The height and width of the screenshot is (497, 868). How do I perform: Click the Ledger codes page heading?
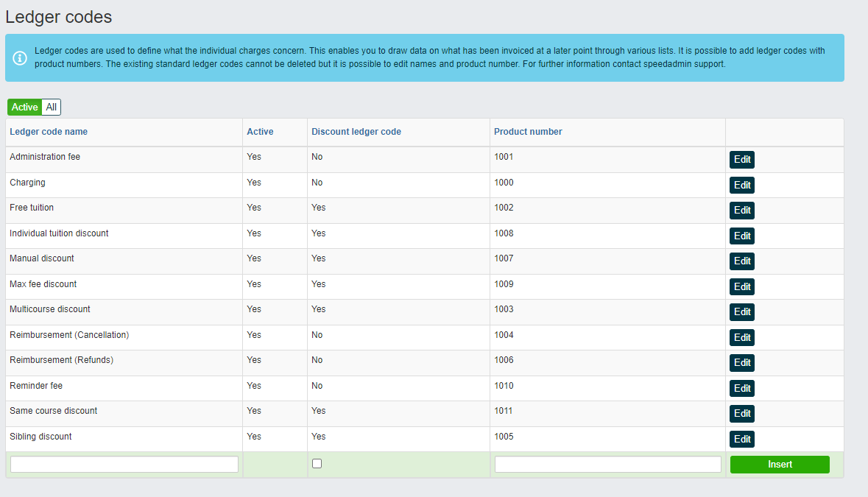(59, 17)
